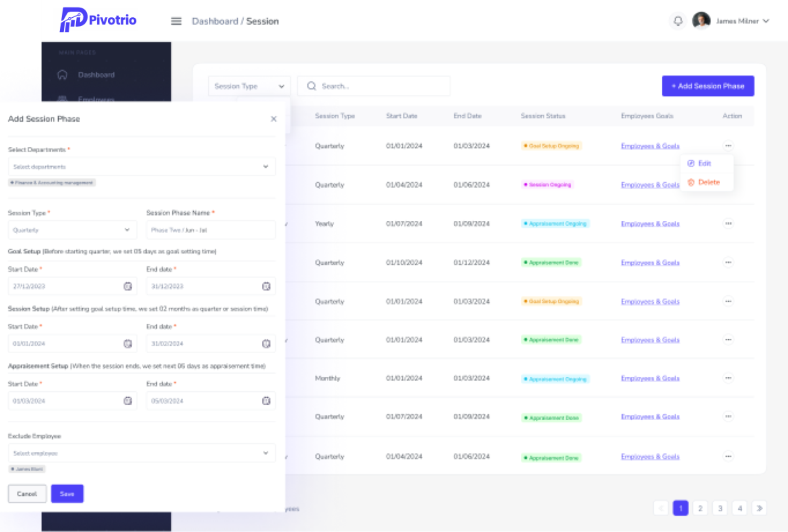Click the Pivotrio logo
Image resolution: width=788 pixels, height=532 pixels.
pos(98,20)
